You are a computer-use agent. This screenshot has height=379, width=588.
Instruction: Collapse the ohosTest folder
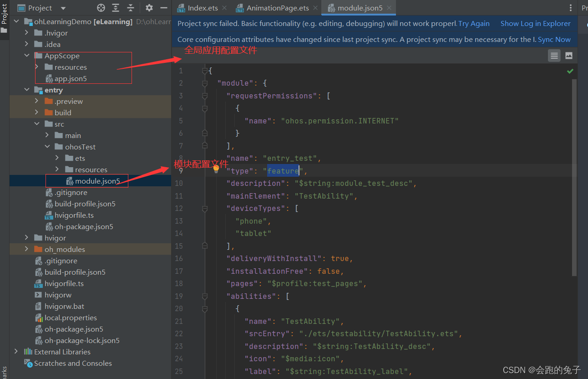[x=47, y=147]
